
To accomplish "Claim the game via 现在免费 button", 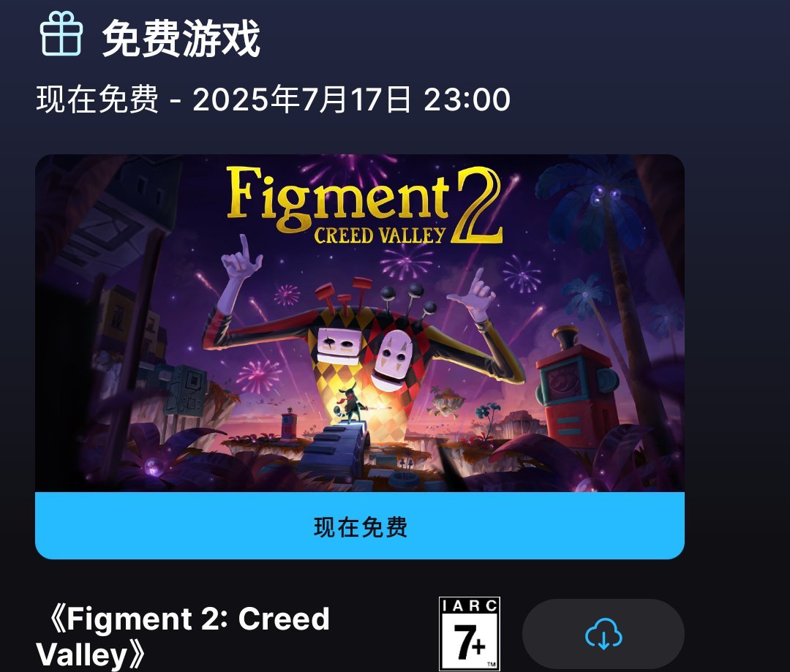I will pos(360,526).
